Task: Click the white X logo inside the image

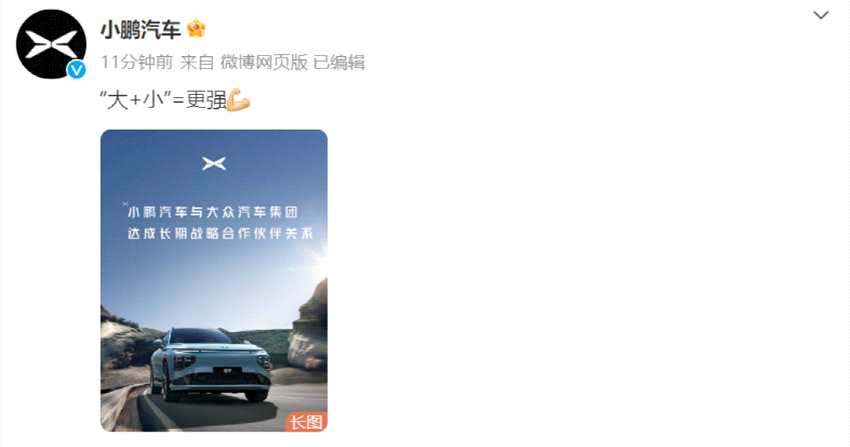Action: point(214,163)
